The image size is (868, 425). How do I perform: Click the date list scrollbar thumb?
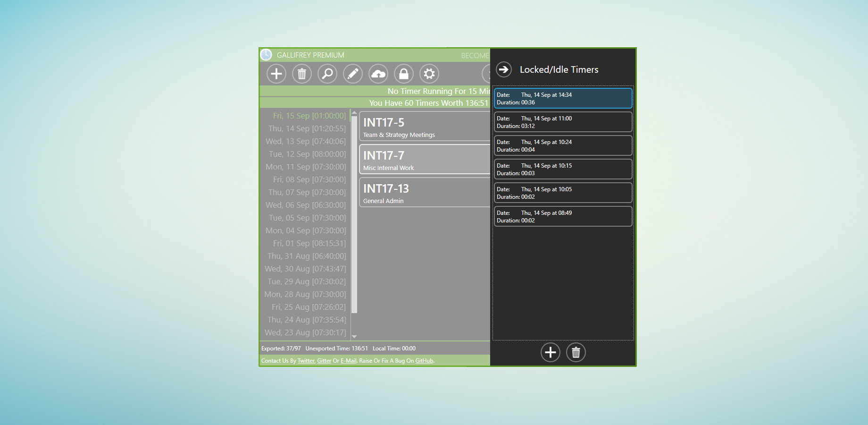point(354,214)
